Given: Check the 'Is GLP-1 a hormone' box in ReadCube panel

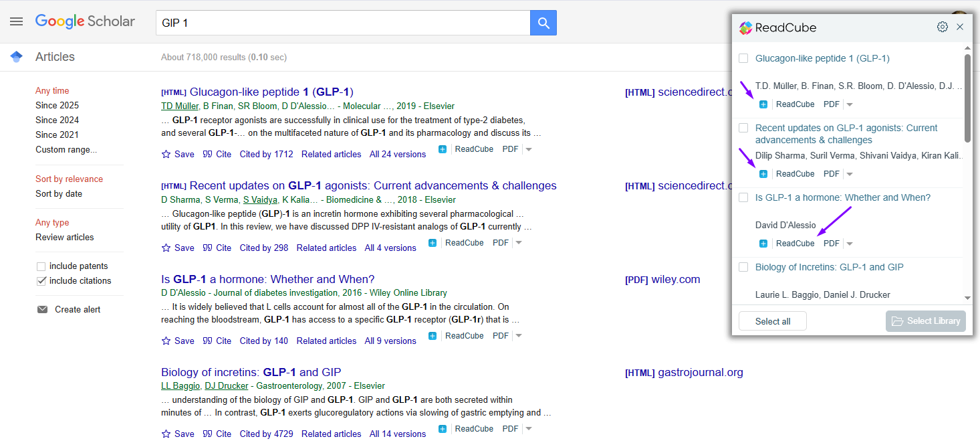Looking at the screenshot, I should pyautogui.click(x=743, y=197).
